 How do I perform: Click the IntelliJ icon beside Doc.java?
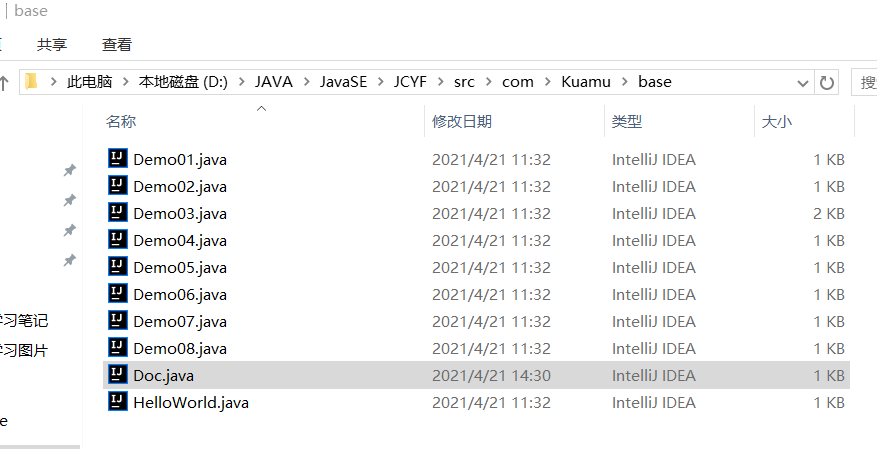(118, 374)
